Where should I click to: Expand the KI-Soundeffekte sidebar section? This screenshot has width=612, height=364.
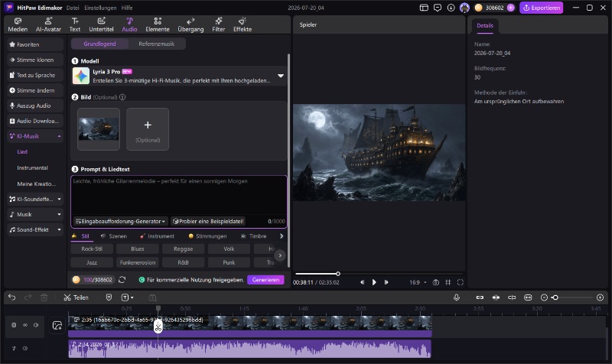click(59, 199)
